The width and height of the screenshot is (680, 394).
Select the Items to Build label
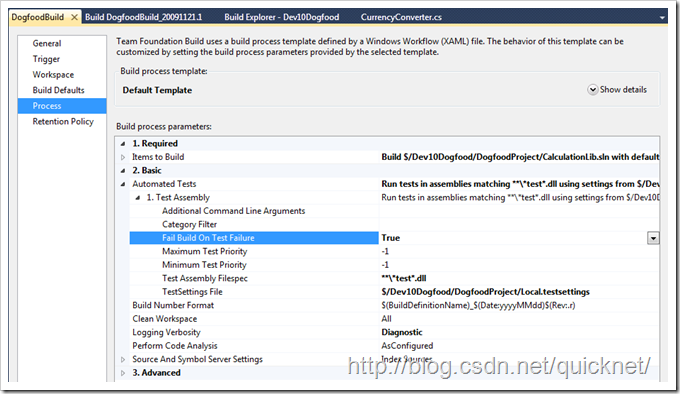coord(158,157)
